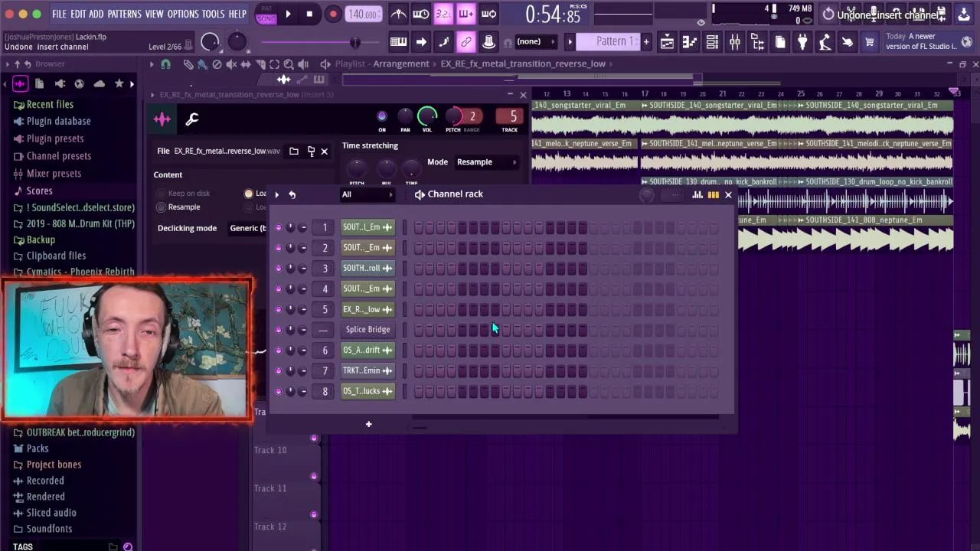The height and width of the screenshot is (551, 980).
Task: Open the plugin picker plug icon
Action: [802, 42]
